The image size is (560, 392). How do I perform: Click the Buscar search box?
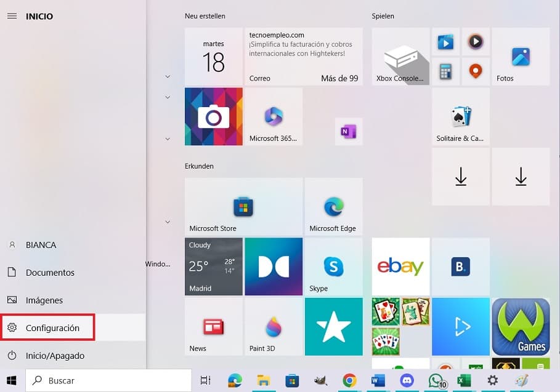pos(108,380)
